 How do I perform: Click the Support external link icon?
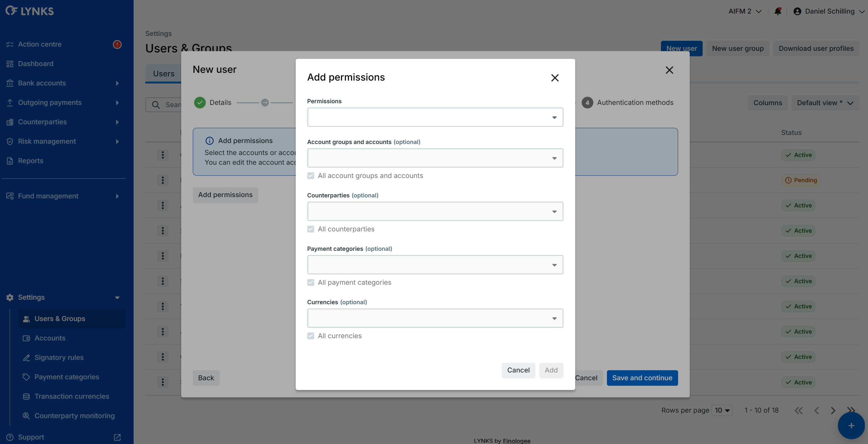(117, 437)
